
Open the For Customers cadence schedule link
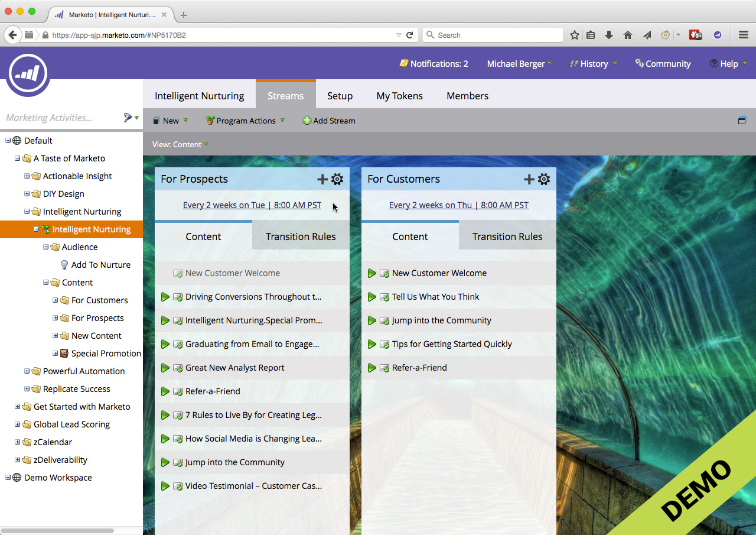coord(458,205)
